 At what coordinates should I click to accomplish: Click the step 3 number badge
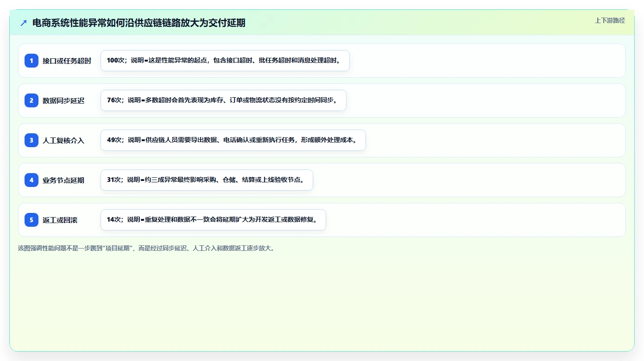tap(32, 140)
